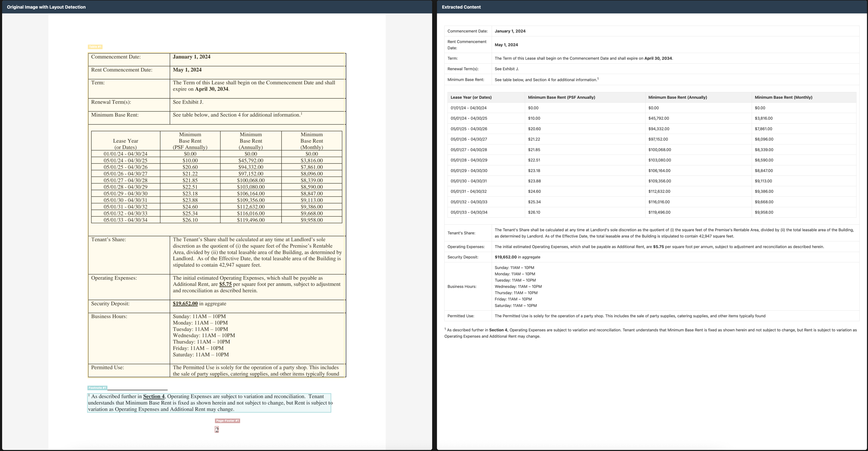This screenshot has width=868, height=451.
Task: Click the underlined $19,652.00 security deposit amount
Action: 185,304
